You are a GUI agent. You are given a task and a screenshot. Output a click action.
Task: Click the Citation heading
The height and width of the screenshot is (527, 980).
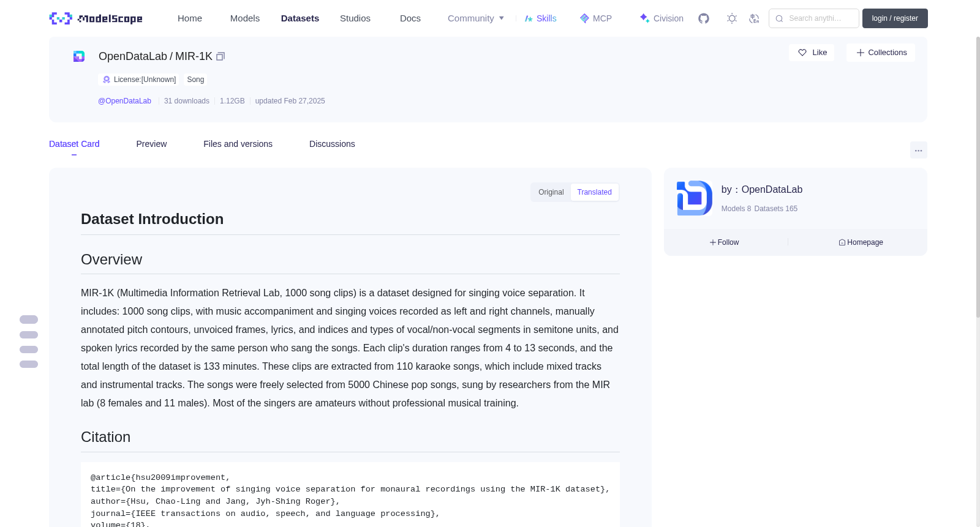coord(106,437)
